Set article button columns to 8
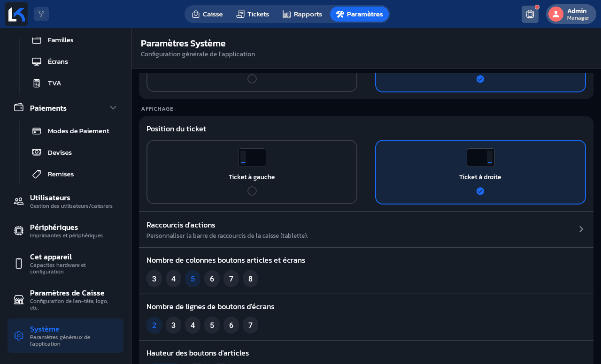This screenshot has height=364, width=601. tap(250, 279)
